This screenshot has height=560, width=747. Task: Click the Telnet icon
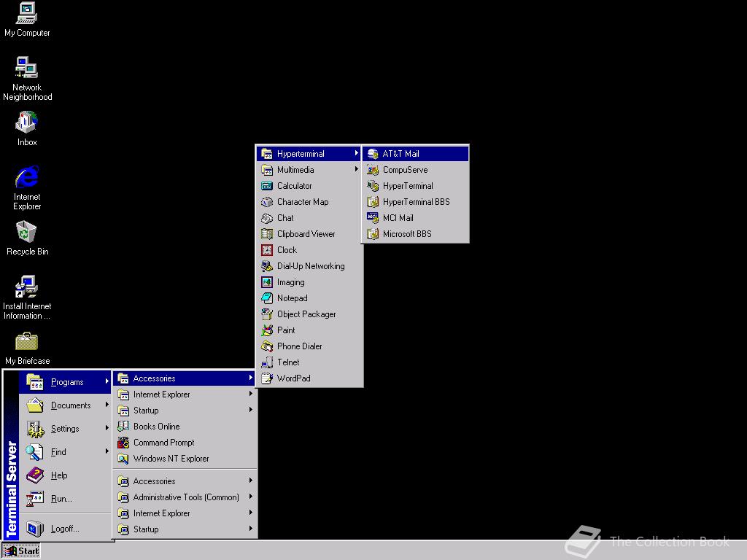267,362
